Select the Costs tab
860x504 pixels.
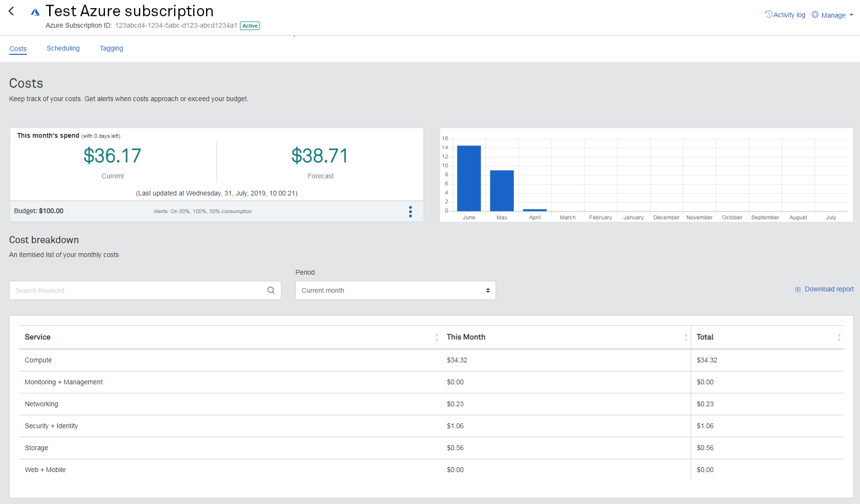pyautogui.click(x=18, y=49)
